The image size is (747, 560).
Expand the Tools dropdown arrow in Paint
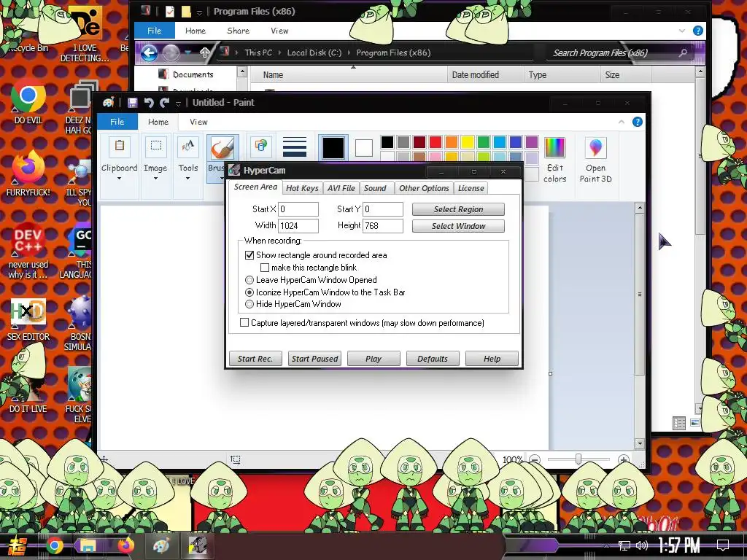point(187,178)
